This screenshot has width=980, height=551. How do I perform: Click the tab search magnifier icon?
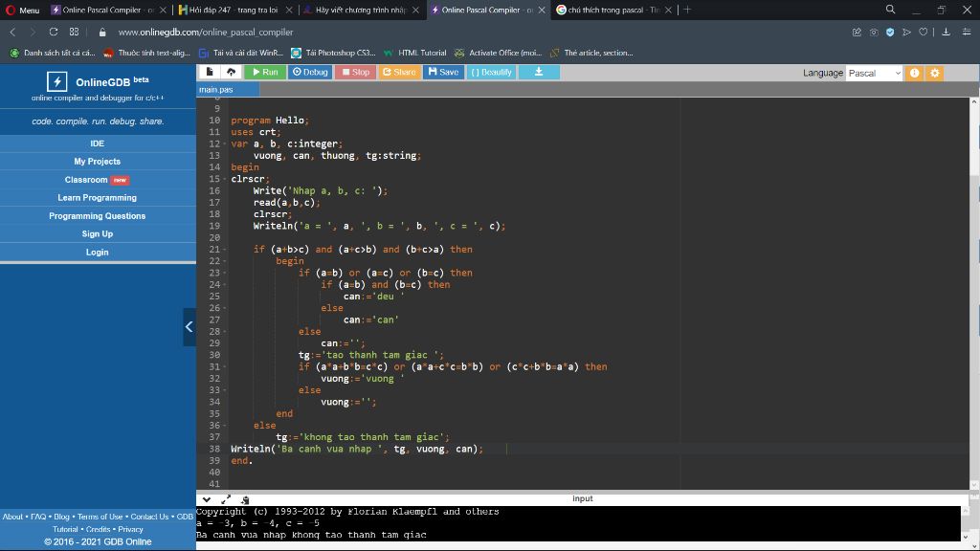click(x=891, y=10)
